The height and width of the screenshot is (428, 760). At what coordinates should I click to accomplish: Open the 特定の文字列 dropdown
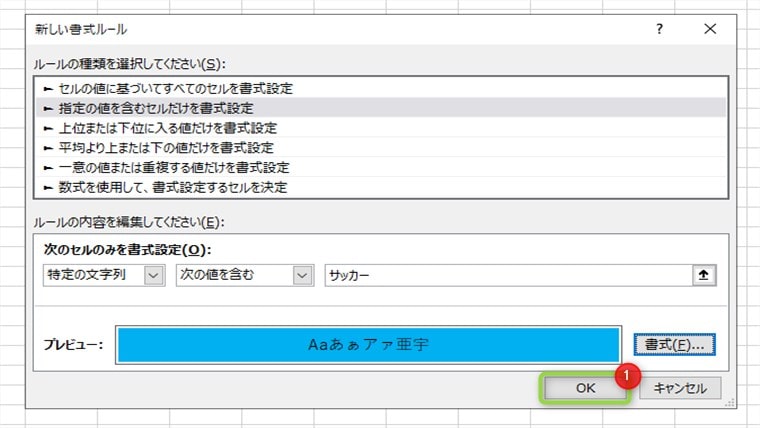coord(104,275)
